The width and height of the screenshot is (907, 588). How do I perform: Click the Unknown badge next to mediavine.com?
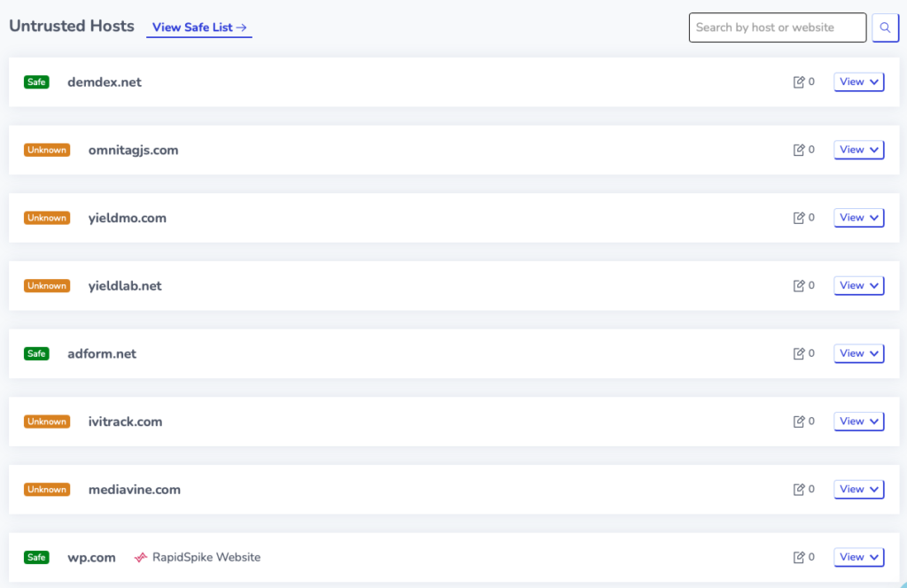47,490
